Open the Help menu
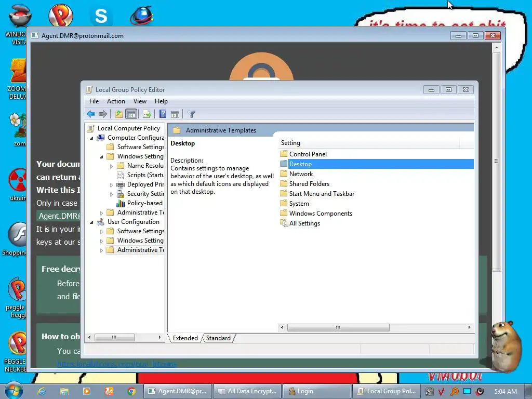This screenshot has width=532, height=399. (x=161, y=101)
